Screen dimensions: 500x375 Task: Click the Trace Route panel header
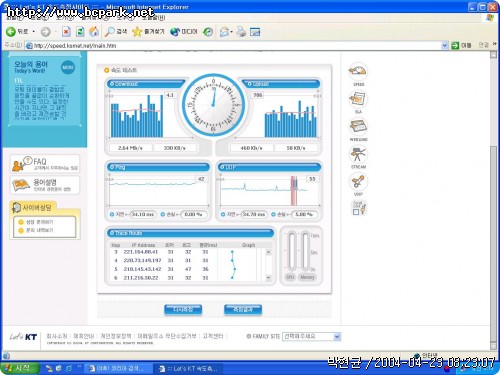tap(191, 233)
